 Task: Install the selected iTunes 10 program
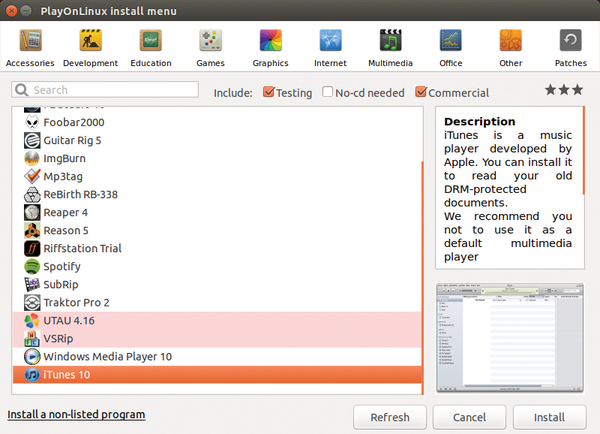[549, 417]
